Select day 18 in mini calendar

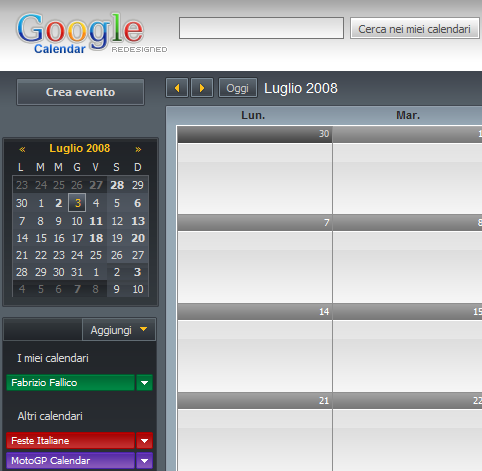pos(96,238)
